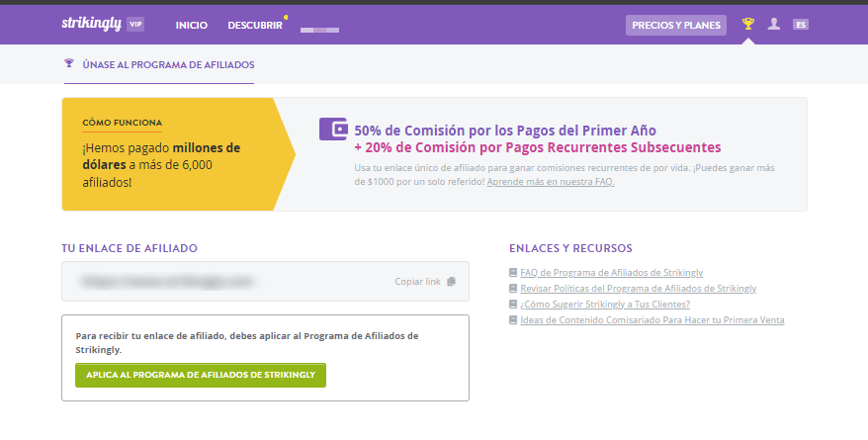
Task: Click APLICA AL PROGRAMA DE AFILIADOS button
Action: (x=201, y=376)
